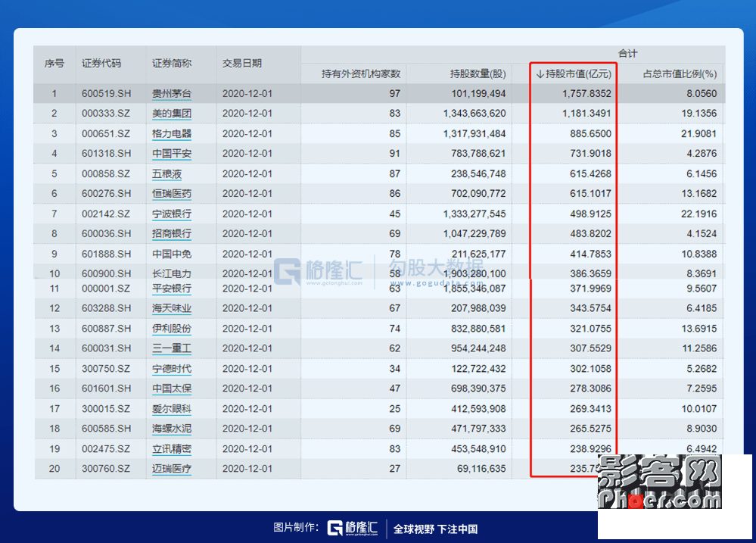
Task: Open the 宁德时代 stock link
Action: pyautogui.click(x=172, y=369)
